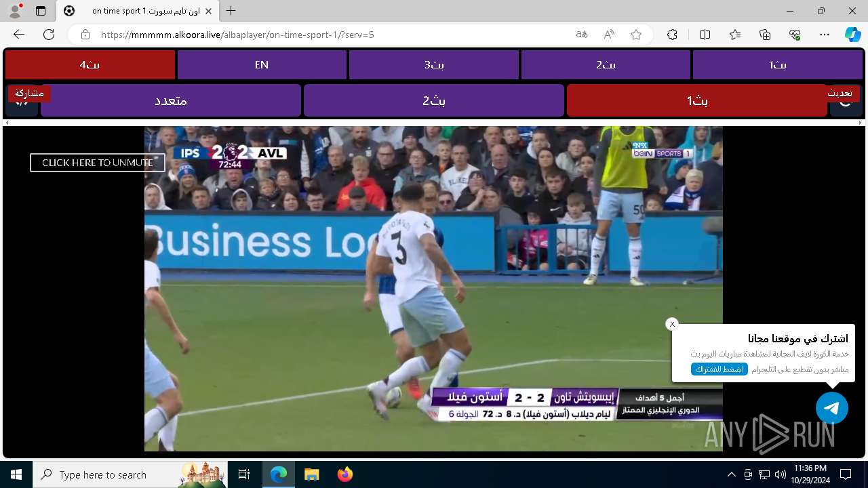This screenshot has width=868, height=488.
Task: Enable split screen view
Action: (705, 35)
